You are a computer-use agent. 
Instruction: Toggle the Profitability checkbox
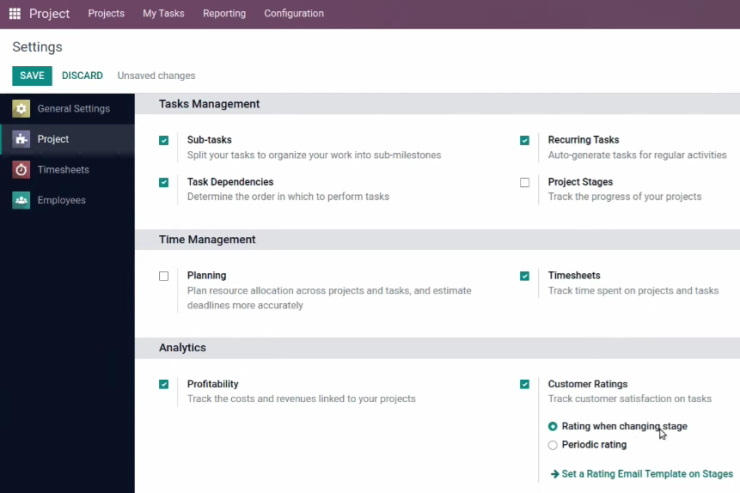164,384
